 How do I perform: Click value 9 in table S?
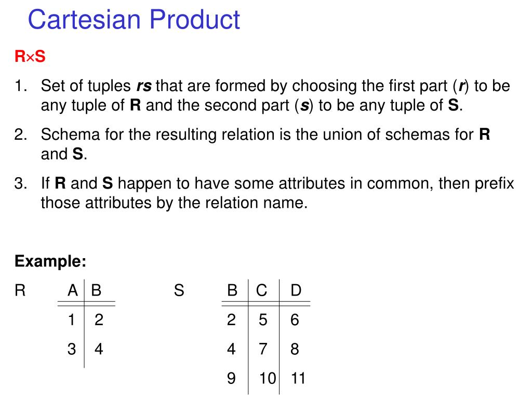[x=231, y=378]
